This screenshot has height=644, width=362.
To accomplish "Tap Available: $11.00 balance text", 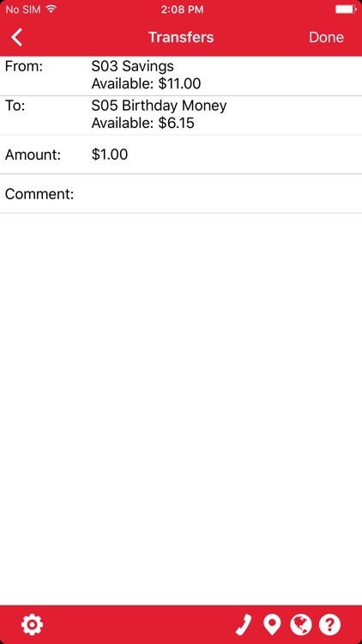I will pyautogui.click(x=146, y=84).
